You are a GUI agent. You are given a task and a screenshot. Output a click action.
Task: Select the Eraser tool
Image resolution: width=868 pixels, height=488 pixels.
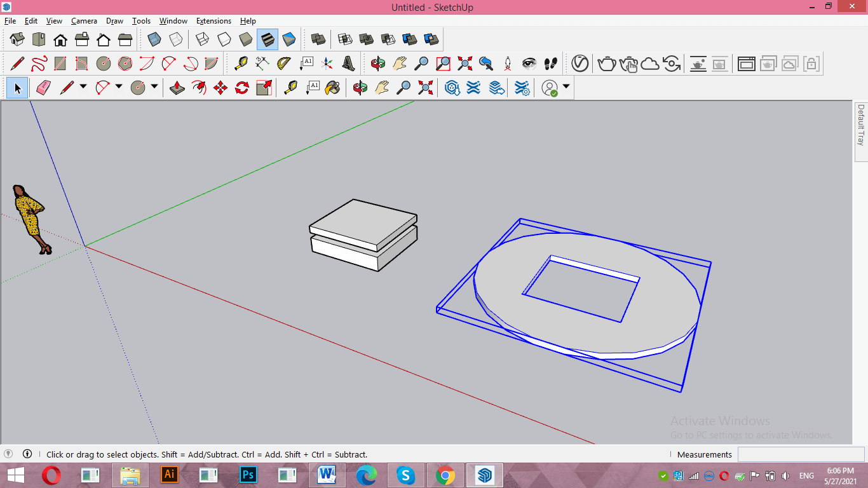(x=43, y=88)
